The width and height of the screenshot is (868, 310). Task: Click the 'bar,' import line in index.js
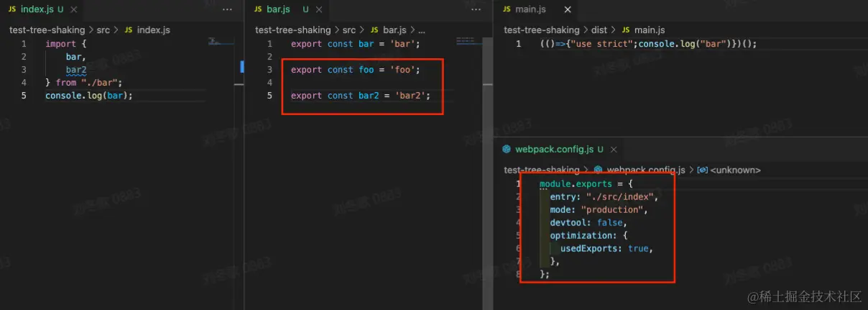(x=76, y=57)
